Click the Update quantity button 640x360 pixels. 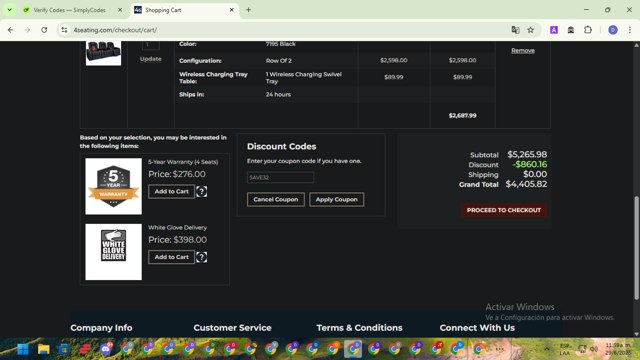click(x=151, y=59)
